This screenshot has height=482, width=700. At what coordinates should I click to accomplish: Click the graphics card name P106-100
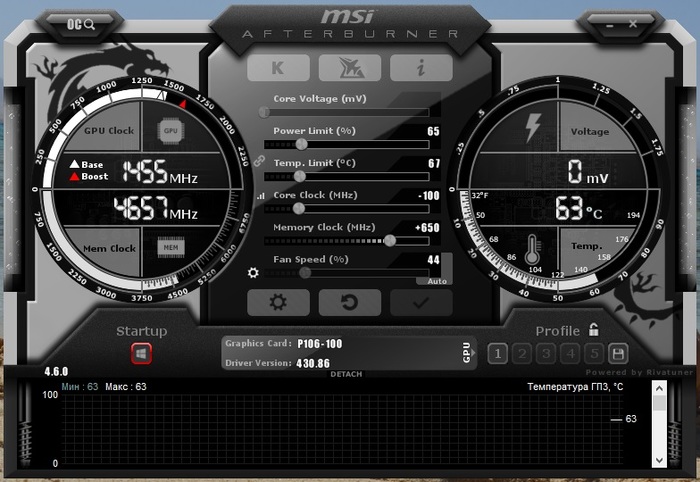point(320,344)
